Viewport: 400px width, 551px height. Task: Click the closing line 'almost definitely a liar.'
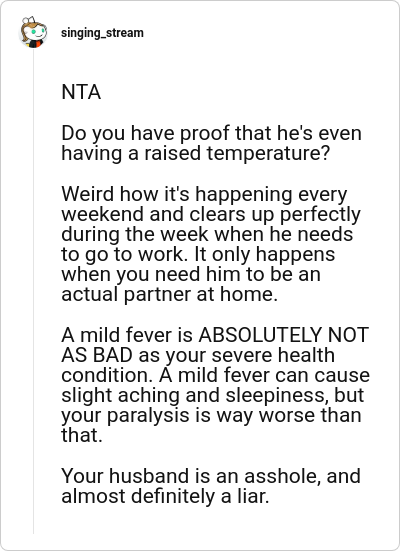165,496
